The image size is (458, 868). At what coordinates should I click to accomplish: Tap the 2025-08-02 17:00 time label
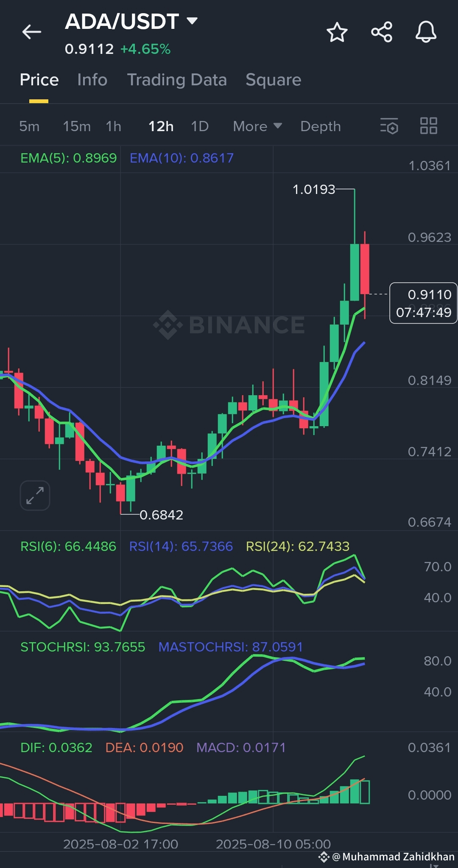[x=120, y=844]
